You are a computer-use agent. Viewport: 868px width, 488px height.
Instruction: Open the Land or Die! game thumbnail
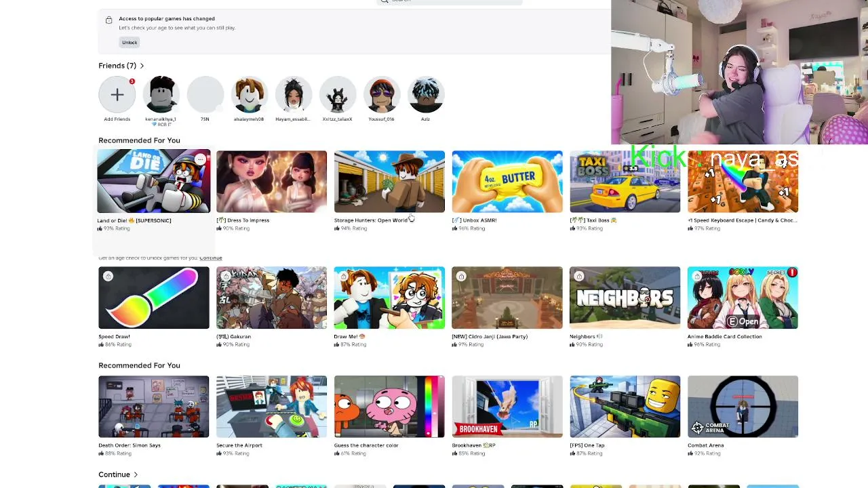coord(154,182)
